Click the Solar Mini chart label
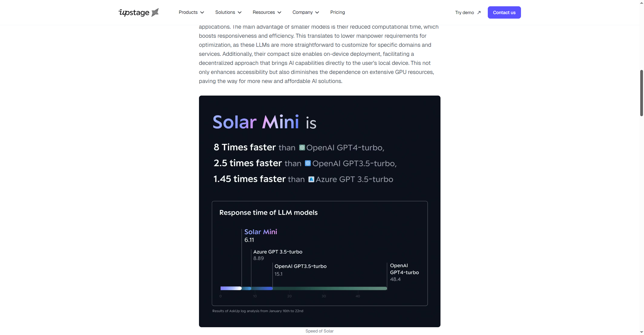This screenshot has height=335, width=644. click(x=260, y=232)
